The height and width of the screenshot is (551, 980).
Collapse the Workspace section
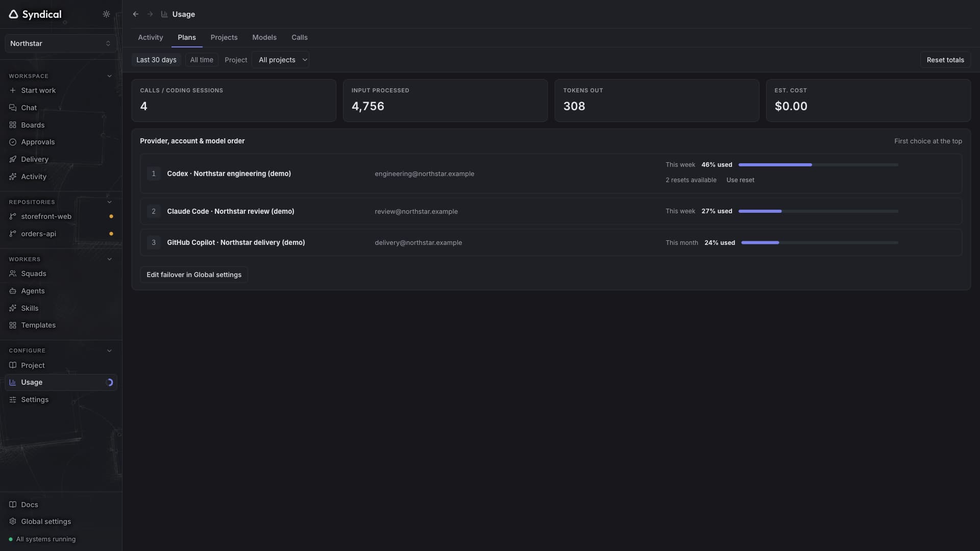[x=109, y=76]
